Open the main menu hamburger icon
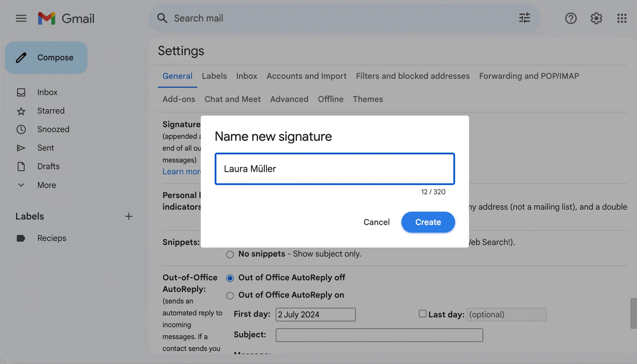This screenshot has width=637, height=364. coord(21,18)
